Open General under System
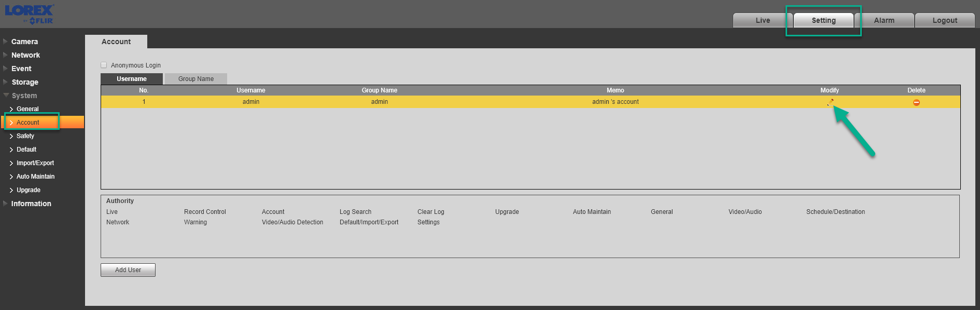980x310 pixels. [x=27, y=109]
